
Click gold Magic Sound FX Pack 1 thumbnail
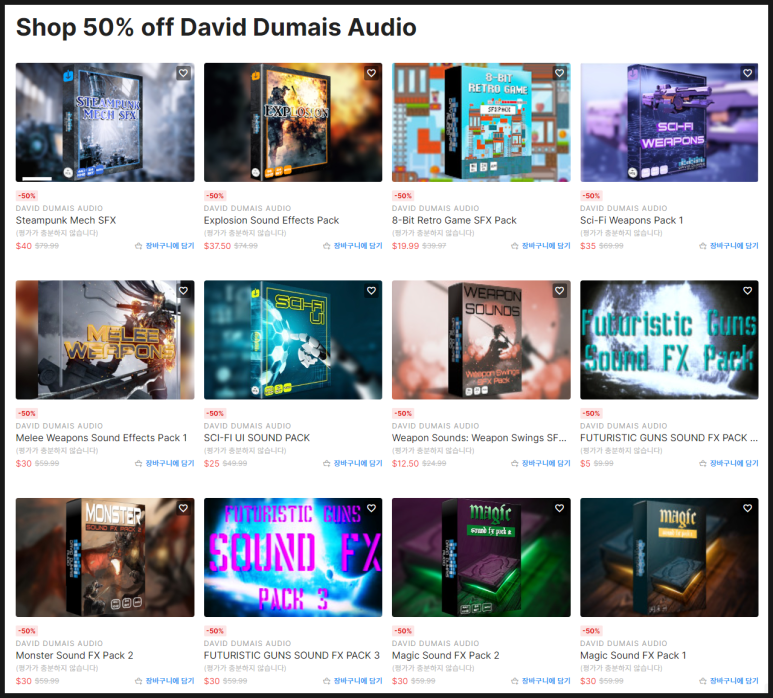tap(669, 557)
